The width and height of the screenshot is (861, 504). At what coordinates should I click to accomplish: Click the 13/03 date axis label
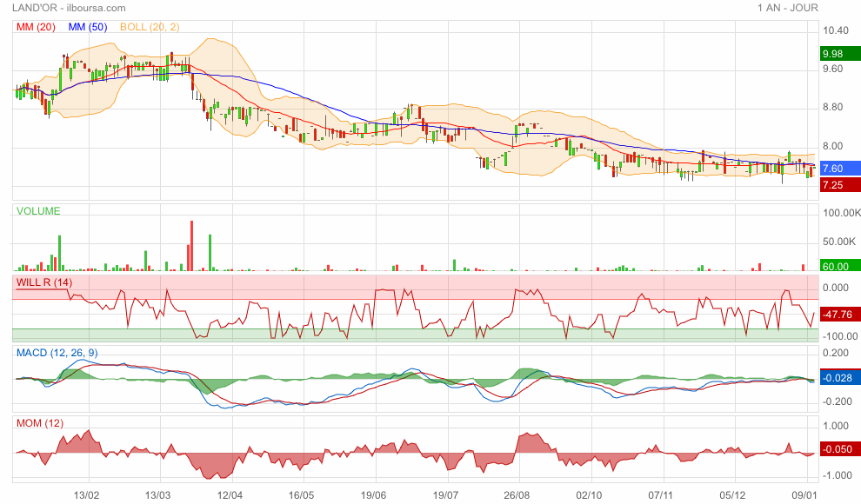158,495
